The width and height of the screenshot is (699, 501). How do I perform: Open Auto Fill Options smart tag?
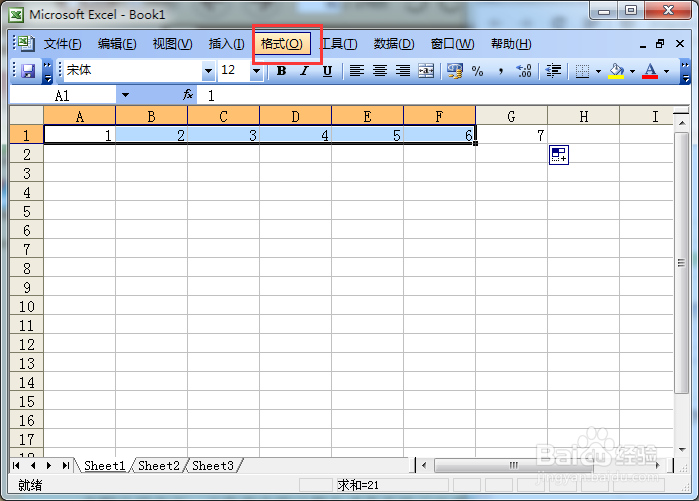pos(559,155)
